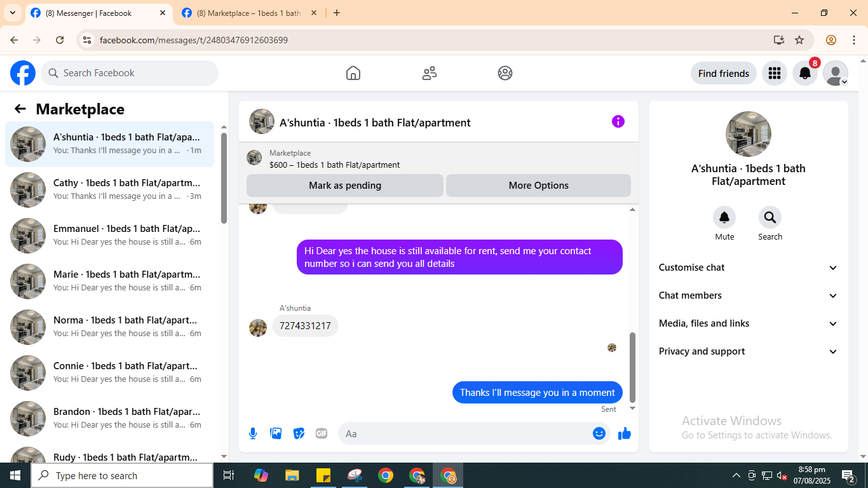Go back with browser back arrow
This screenshot has width=868, height=488.
point(14,40)
